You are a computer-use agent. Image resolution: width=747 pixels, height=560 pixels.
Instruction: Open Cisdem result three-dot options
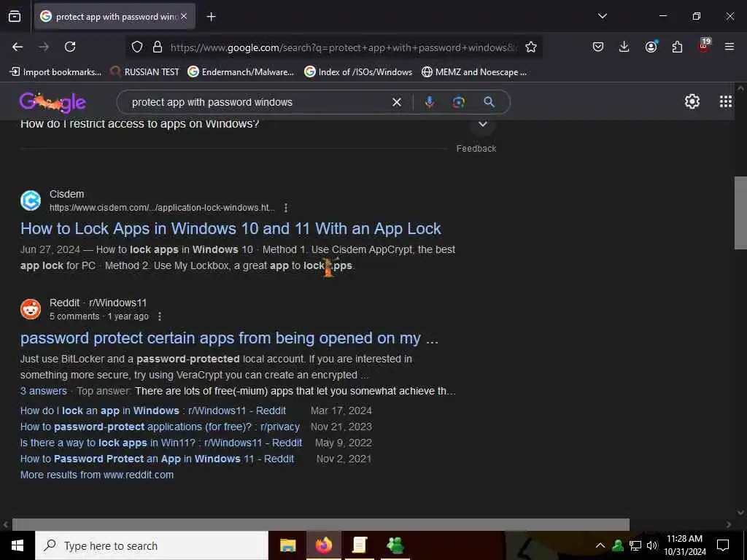pos(285,208)
